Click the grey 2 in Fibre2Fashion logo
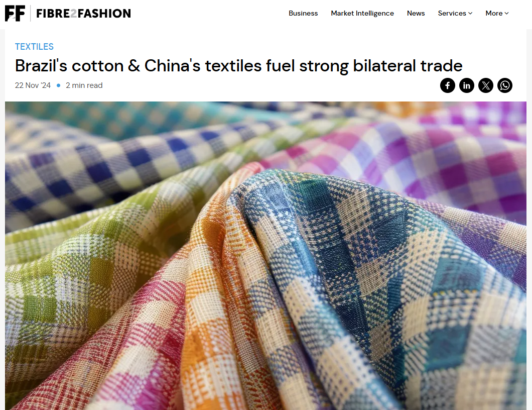The height and width of the screenshot is (410, 532). [x=74, y=13]
